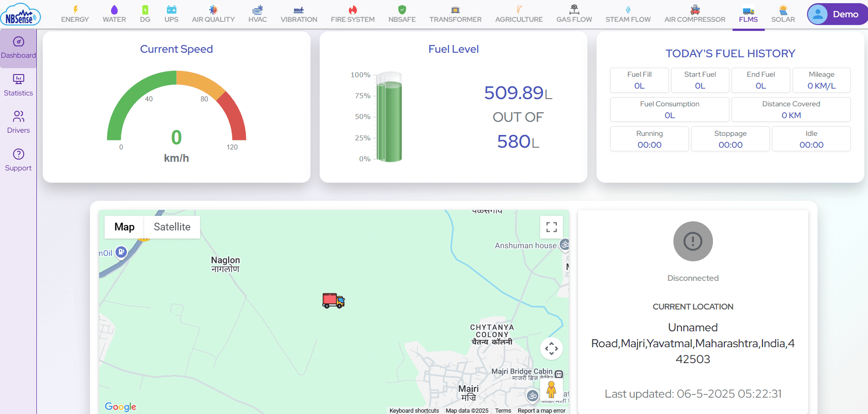Open the FLMS truck icon
Screen dimensions: 868x414
748,10
